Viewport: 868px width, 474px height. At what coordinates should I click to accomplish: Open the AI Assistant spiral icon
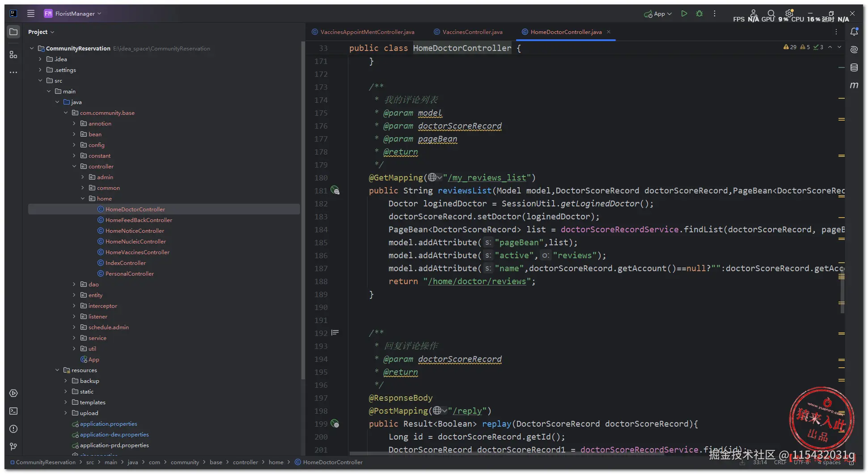[854, 50]
